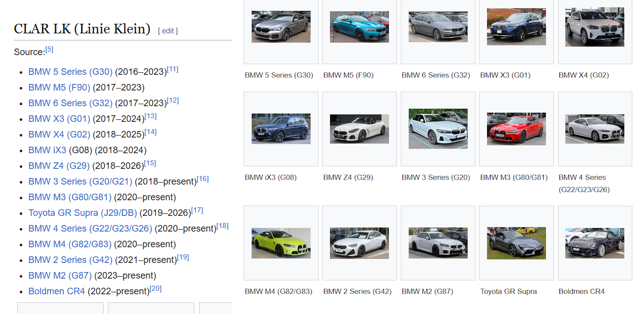Select the heading 'CLAR LK (Linie Klein)'
Image resolution: width=644 pixels, height=314 pixels.
82,29
